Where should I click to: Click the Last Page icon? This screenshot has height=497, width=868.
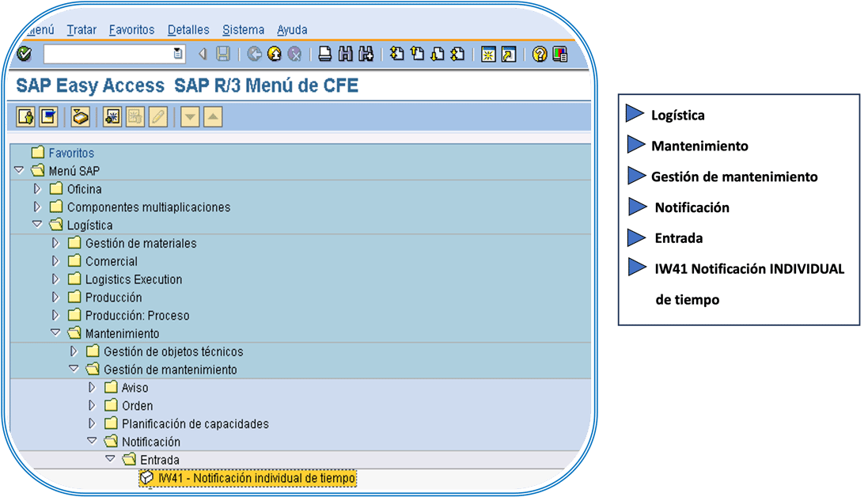point(457,54)
